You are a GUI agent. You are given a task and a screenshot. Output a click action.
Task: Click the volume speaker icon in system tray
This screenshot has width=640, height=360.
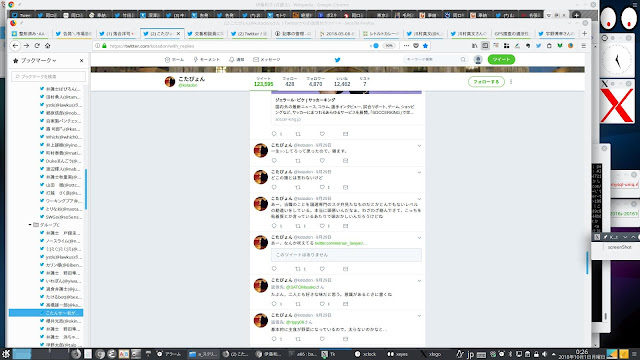(x=544, y=354)
